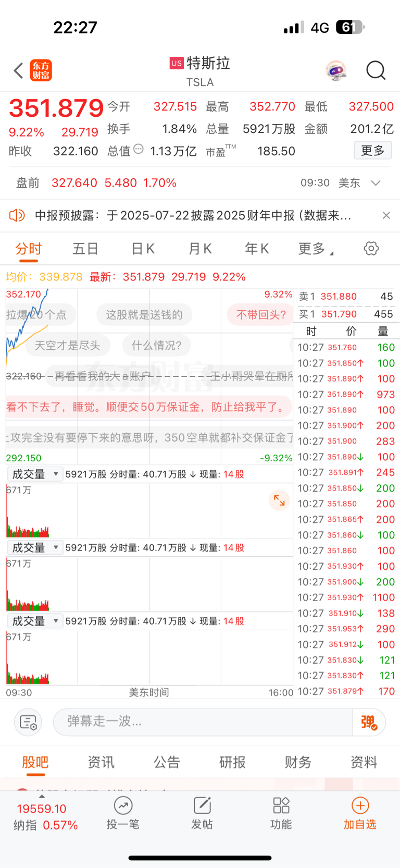Tap the 美东 timezone label
Viewport: 400px width, 868px height.
[x=349, y=183]
